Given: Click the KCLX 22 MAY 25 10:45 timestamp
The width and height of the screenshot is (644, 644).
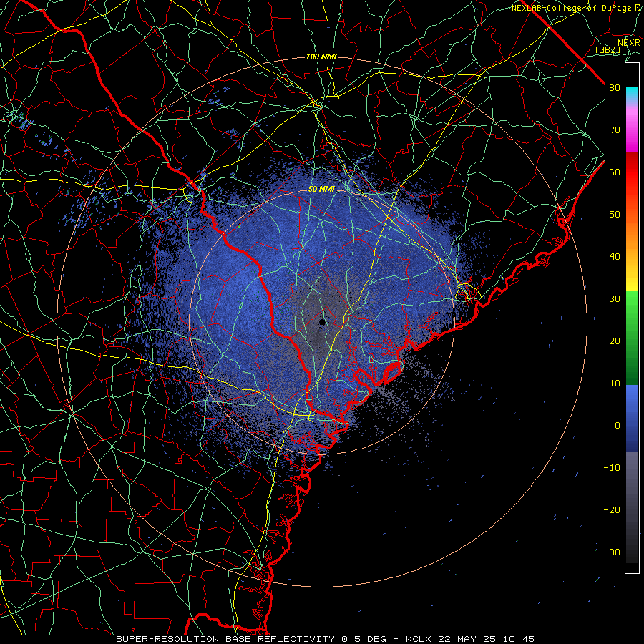Looking at the screenshot, I should pyautogui.click(x=470, y=639).
